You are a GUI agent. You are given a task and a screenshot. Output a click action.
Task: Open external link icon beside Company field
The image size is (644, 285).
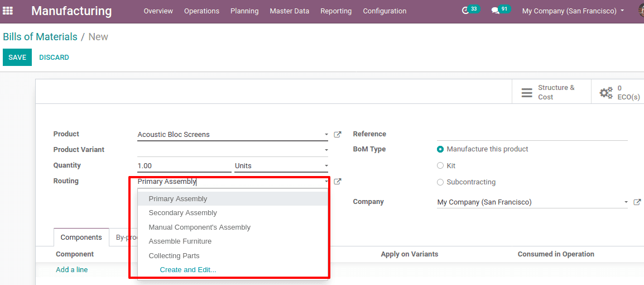pyautogui.click(x=637, y=202)
